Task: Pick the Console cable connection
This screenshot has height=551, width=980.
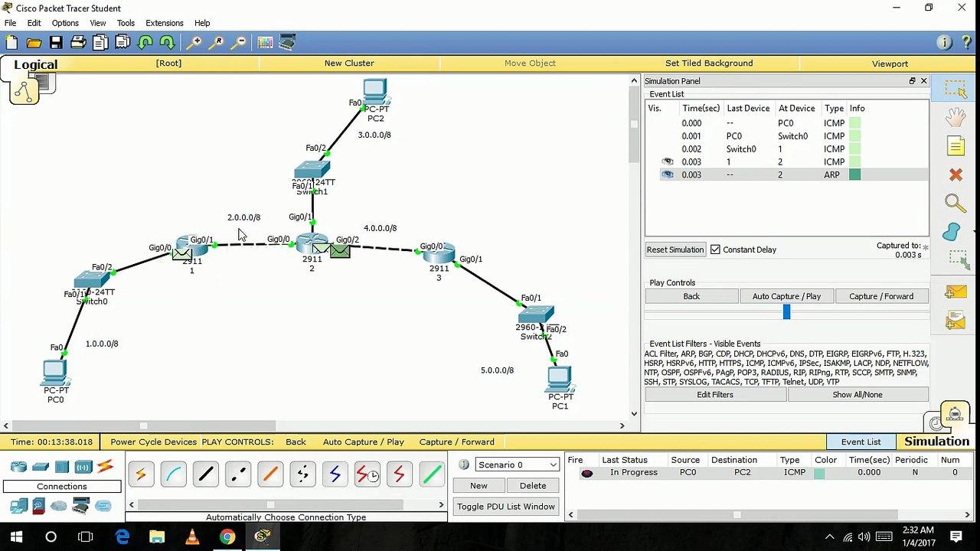Action: (173, 475)
